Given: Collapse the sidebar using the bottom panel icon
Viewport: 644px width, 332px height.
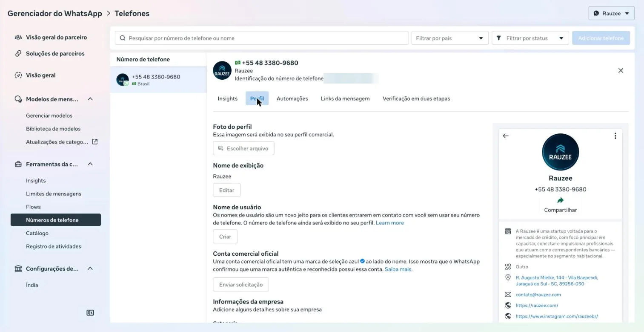Looking at the screenshot, I should click(90, 313).
